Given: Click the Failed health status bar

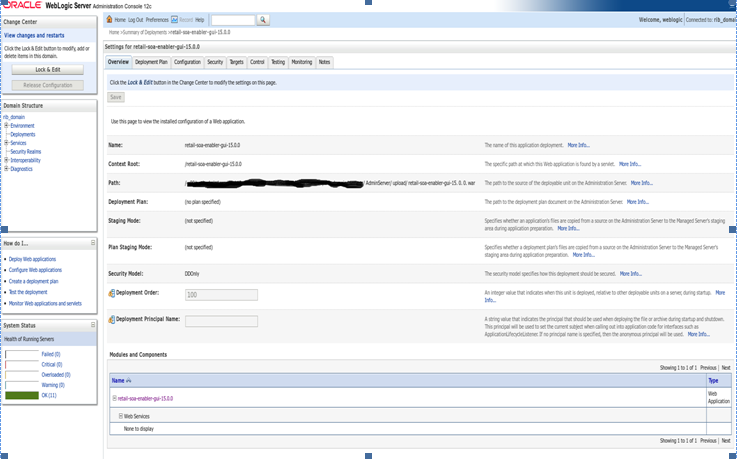Looking at the screenshot, I should coord(22,354).
